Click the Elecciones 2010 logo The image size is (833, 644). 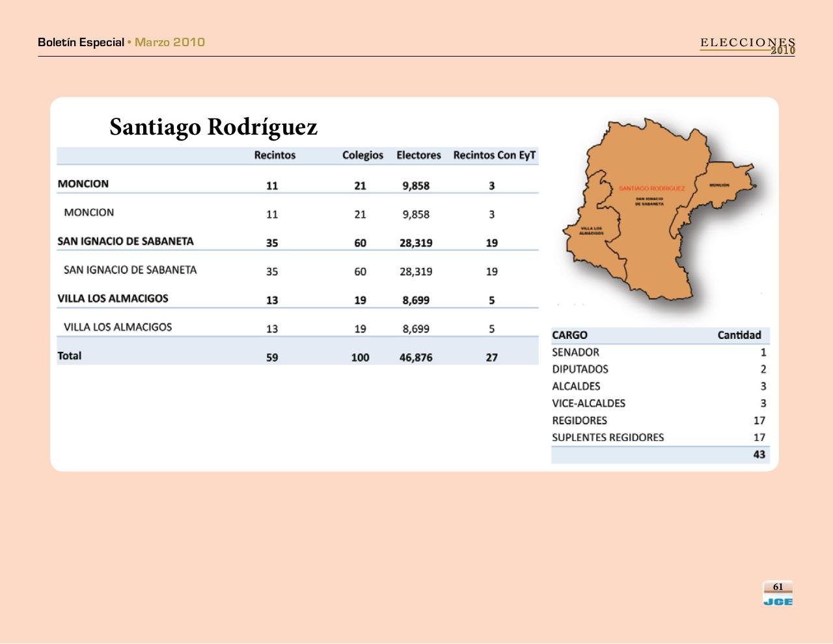tap(748, 46)
